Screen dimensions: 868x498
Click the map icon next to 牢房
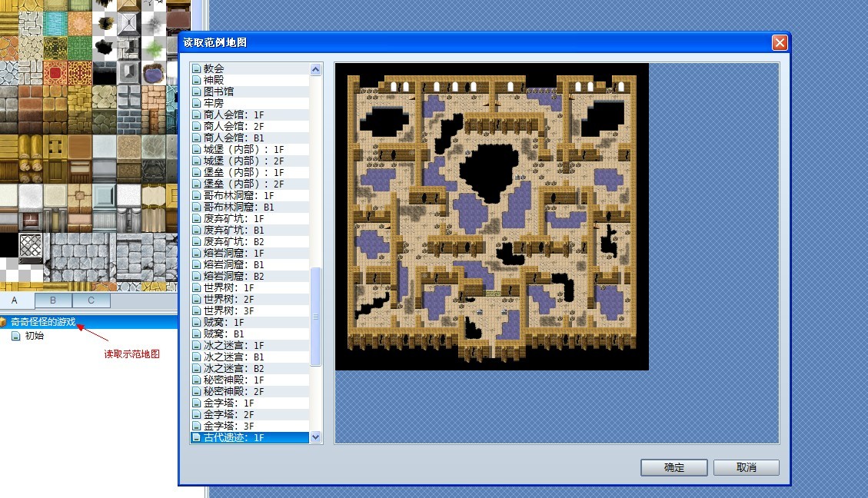pos(197,104)
